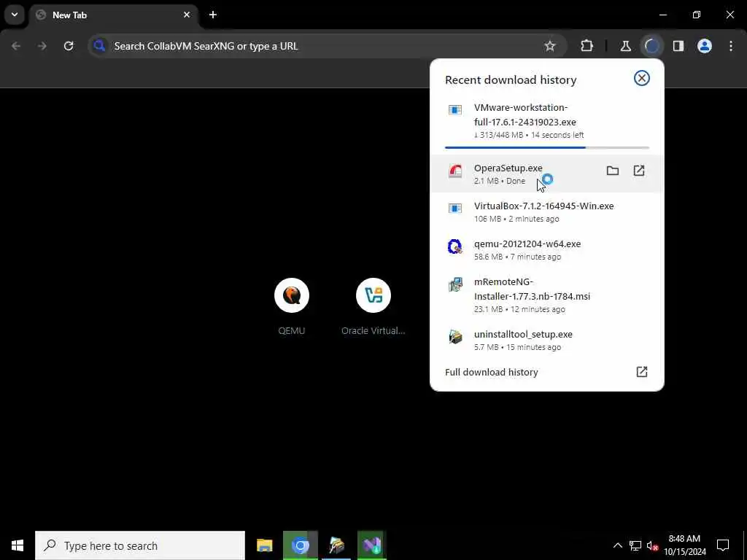The image size is (747, 560).
Task: Open Chrome three-dot menu
Action: click(x=731, y=46)
